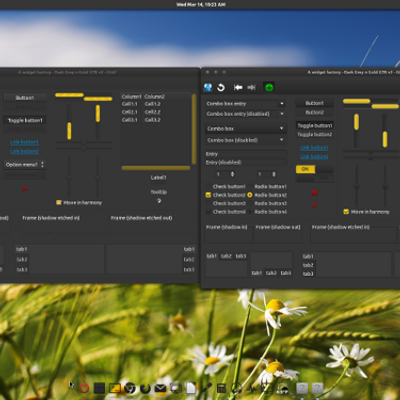
Task: Click the second spin button stepper arrows
Action: (x=274, y=174)
